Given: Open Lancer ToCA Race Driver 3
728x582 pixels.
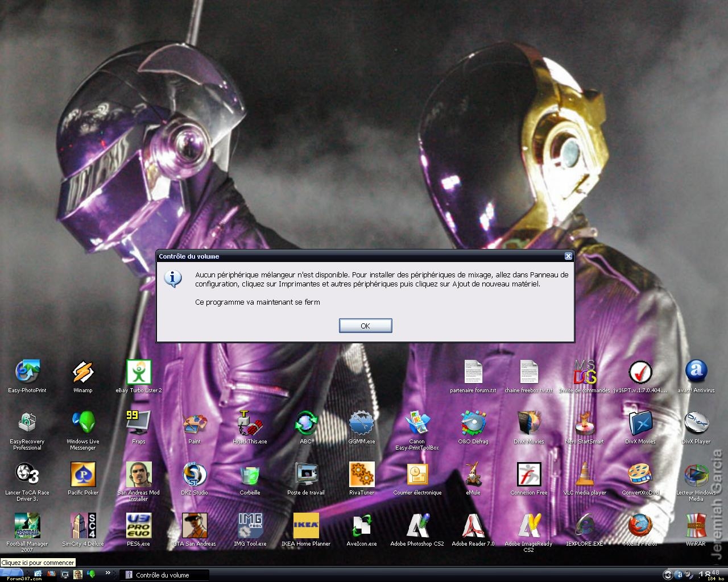Looking at the screenshot, I should [27, 482].
